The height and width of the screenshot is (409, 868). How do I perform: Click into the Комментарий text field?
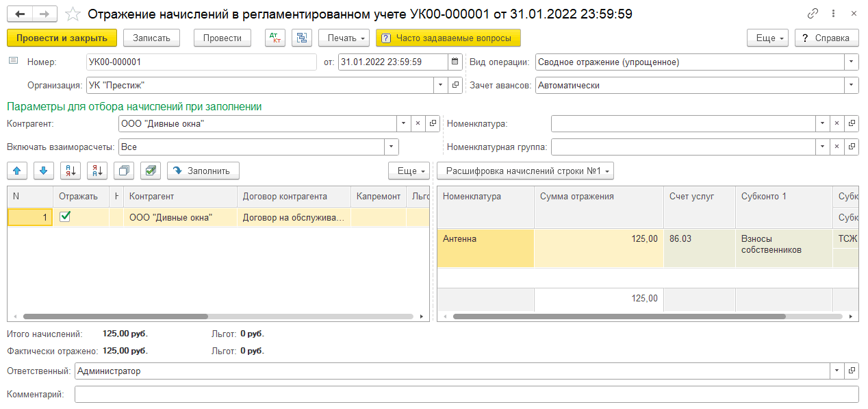pyautogui.click(x=465, y=395)
